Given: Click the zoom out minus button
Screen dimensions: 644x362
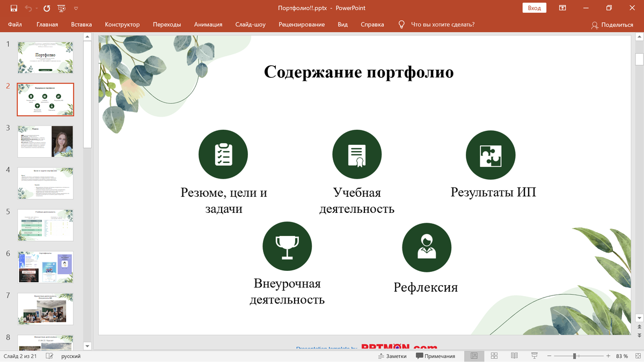Looking at the screenshot, I should [550, 356].
